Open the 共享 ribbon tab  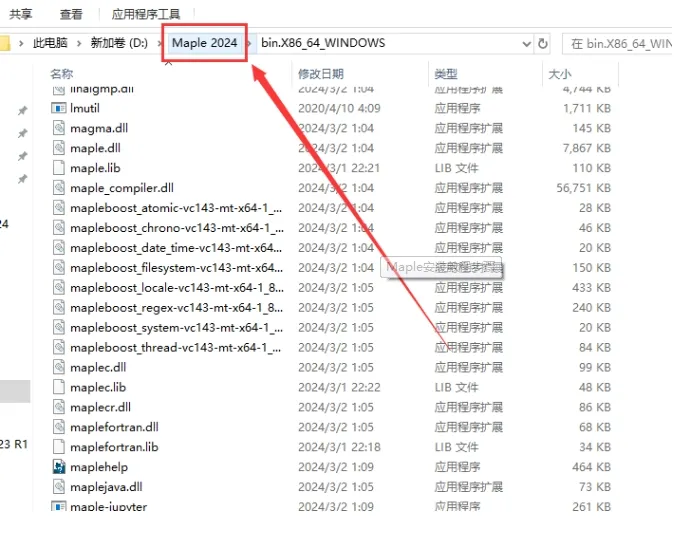(x=20, y=14)
